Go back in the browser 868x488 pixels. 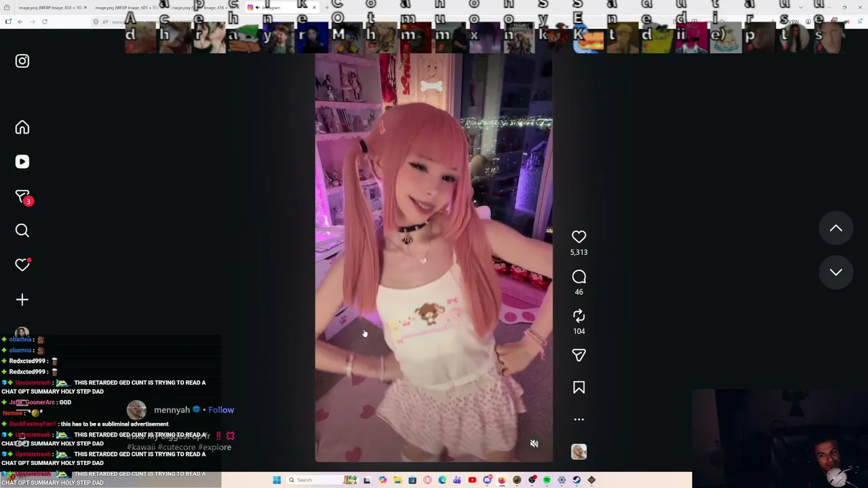click(x=20, y=22)
